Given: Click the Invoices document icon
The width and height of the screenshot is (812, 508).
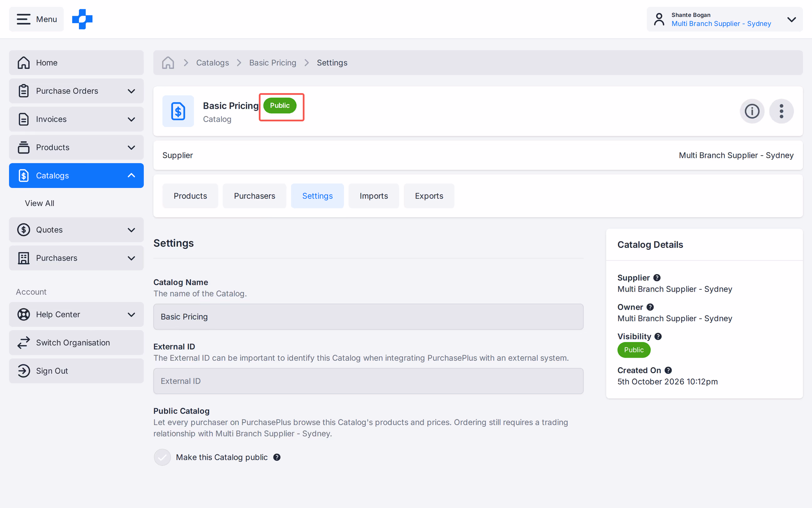Looking at the screenshot, I should point(23,119).
